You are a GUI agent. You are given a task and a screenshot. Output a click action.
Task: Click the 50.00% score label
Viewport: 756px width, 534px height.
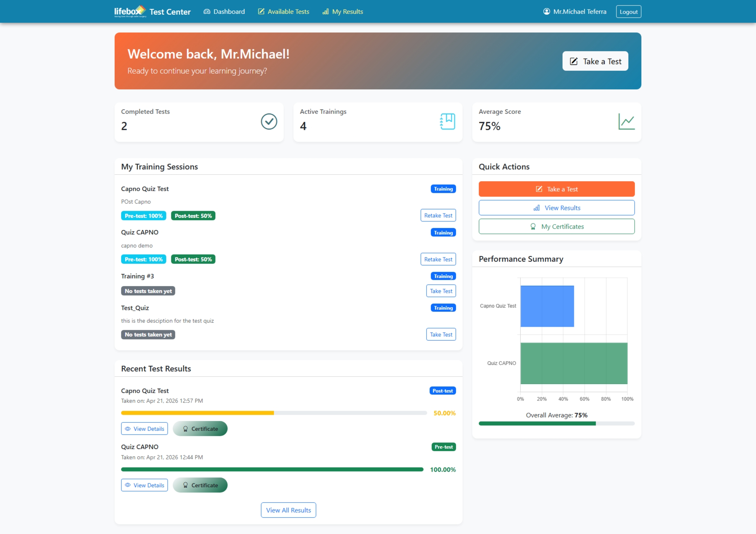(x=445, y=413)
